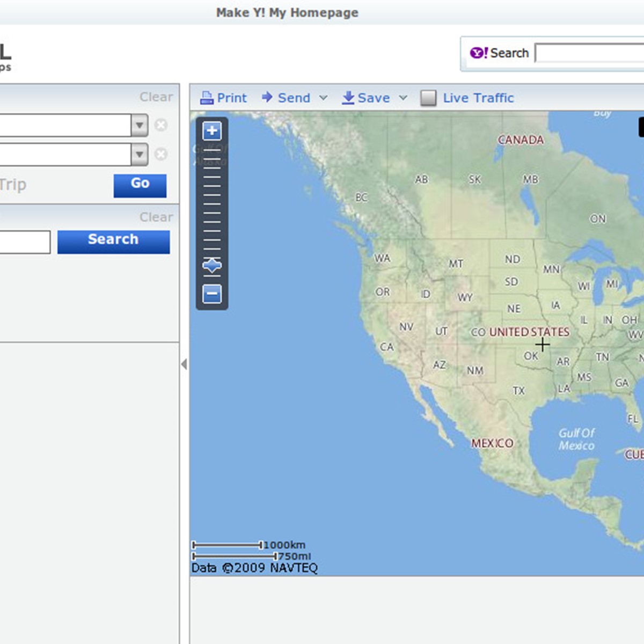Click the Save download icon

tap(348, 98)
